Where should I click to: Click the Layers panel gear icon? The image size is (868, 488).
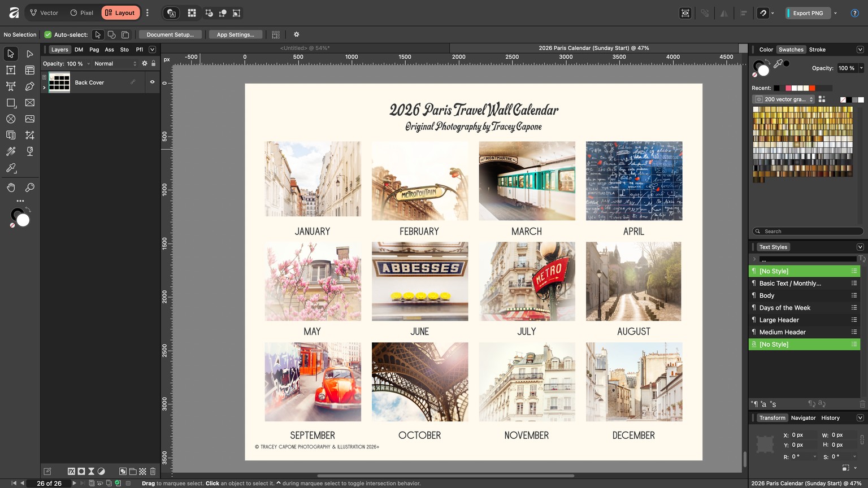[145, 64]
